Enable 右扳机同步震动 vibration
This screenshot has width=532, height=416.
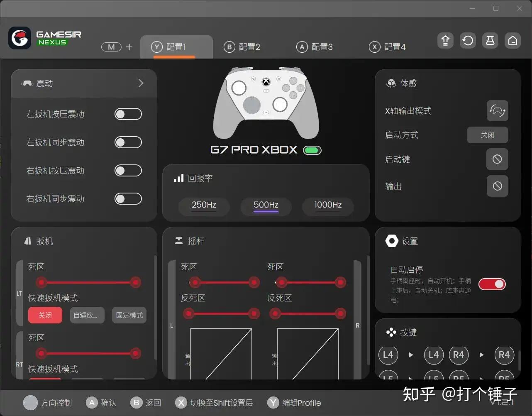pyautogui.click(x=128, y=199)
